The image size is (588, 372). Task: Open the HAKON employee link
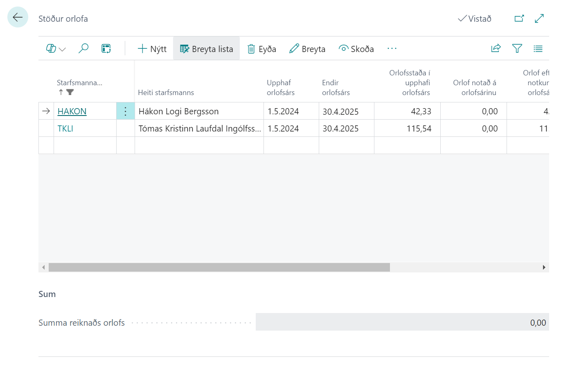(72, 111)
